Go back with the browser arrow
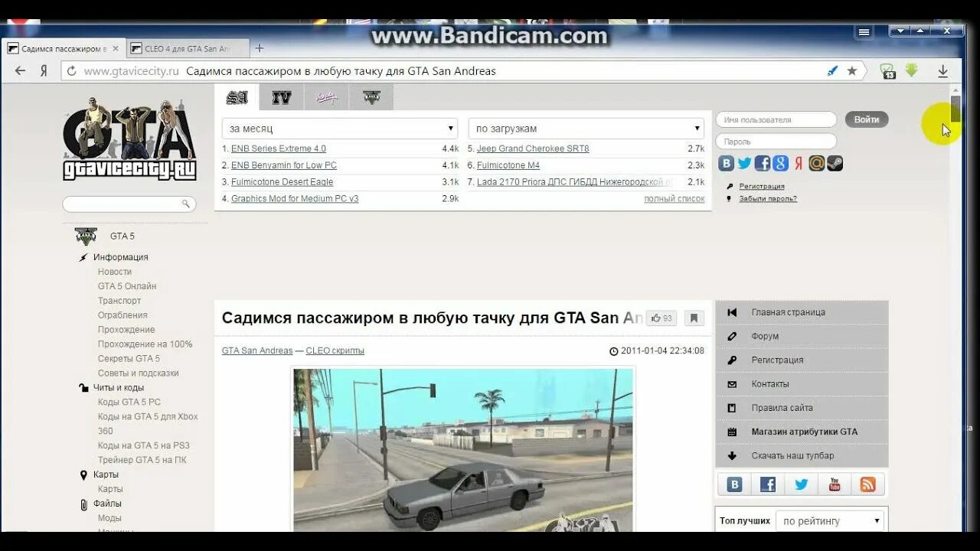Screen dimensions: 980x551 21,71
